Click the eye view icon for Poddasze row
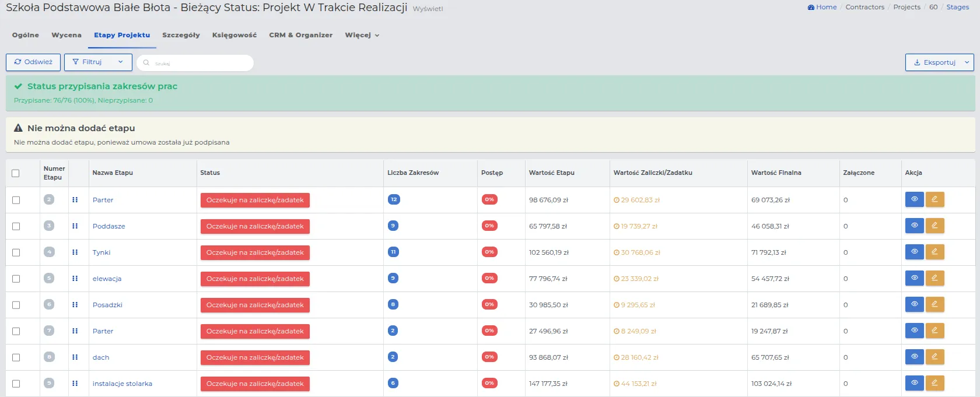Image resolution: width=980 pixels, height=397 pixels. click(914, 226)
